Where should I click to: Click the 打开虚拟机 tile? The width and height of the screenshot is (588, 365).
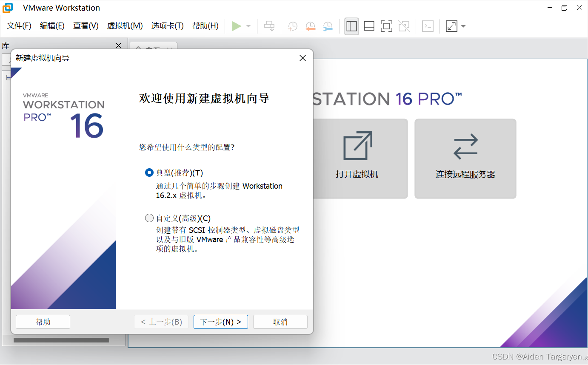[x=360, y=158]
